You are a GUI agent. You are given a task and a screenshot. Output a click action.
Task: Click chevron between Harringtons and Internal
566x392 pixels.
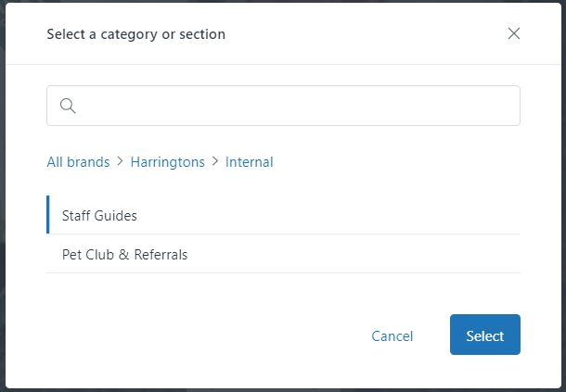click(215, 162)
